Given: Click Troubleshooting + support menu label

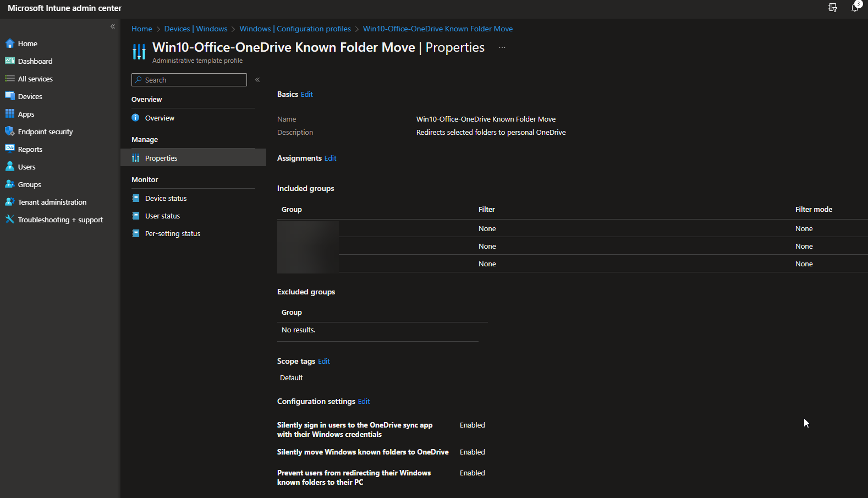Looking at the screenshot, I should click(61, 220).
